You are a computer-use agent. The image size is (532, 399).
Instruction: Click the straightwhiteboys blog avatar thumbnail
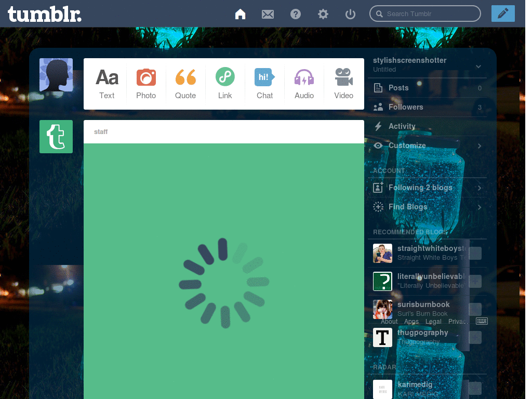click(382, 253)
